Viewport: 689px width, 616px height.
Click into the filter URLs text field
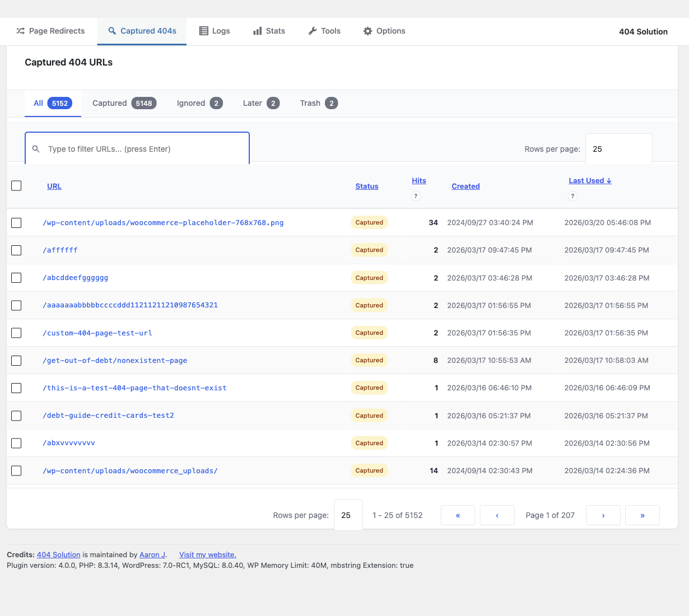click(x=143, y=149)
